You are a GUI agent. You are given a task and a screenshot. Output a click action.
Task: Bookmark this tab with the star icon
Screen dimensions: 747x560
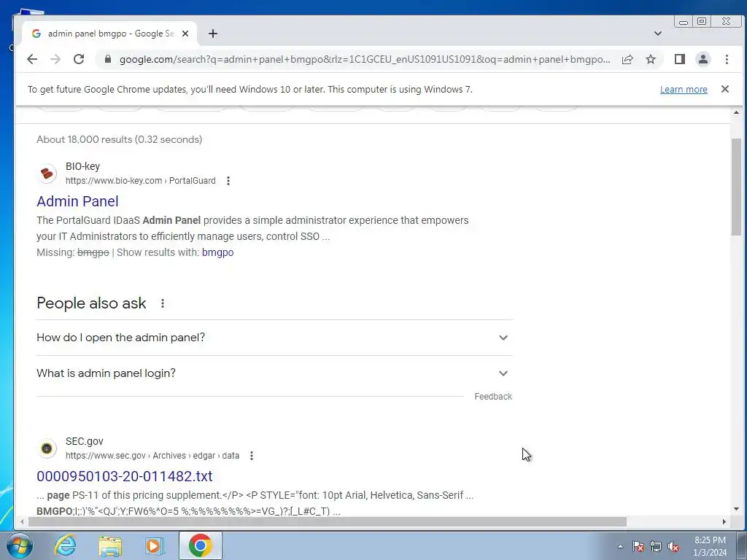click(651, 59)
